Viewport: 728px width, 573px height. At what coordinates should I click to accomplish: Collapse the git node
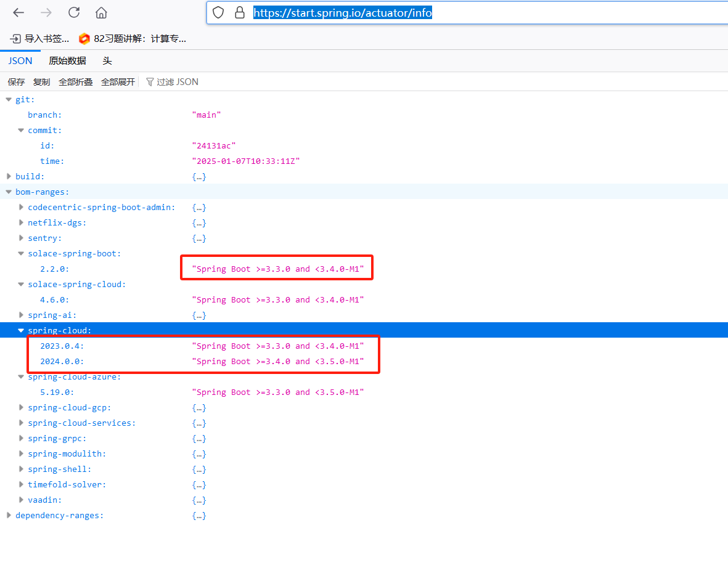[9, 99]
